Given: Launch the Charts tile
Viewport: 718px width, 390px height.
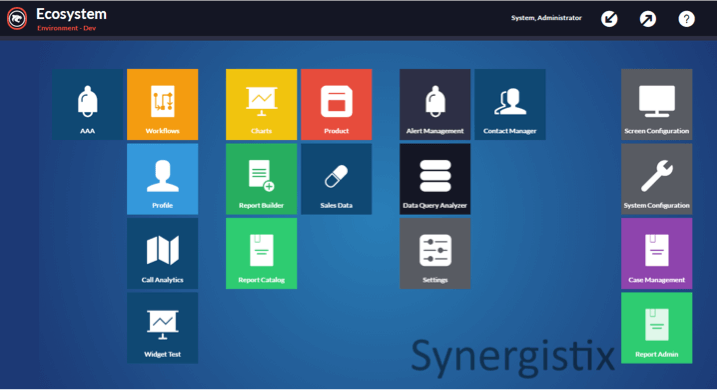Looking at the screenshot, I should point(261,104).
